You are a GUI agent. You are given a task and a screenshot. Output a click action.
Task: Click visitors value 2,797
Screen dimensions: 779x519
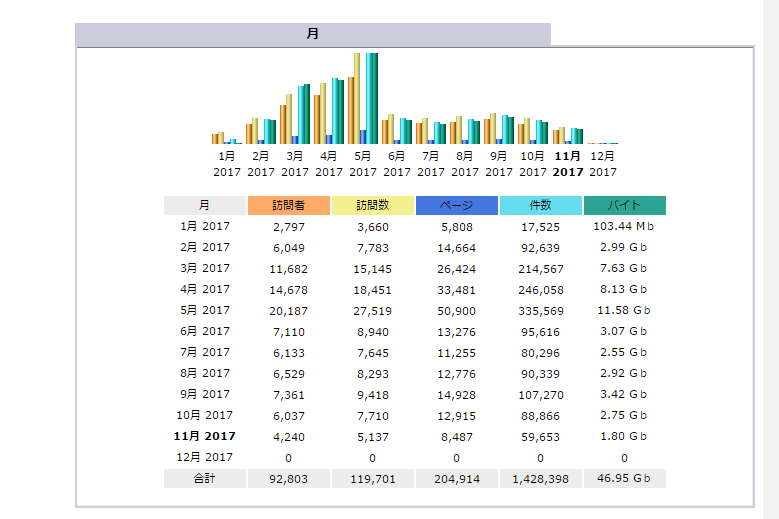(x=289, y=227)
